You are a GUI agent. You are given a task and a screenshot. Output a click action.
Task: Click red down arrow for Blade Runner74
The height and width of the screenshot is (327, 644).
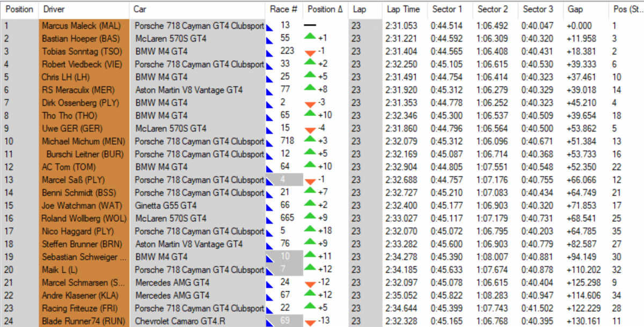click(x=310, y=323)
